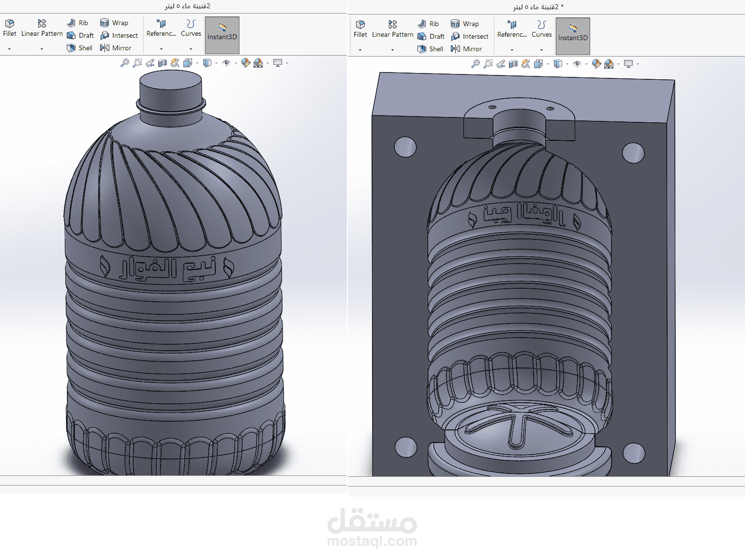
Task: Click Hide/Show Items eye in right viewport
Action: click(577, 64)
